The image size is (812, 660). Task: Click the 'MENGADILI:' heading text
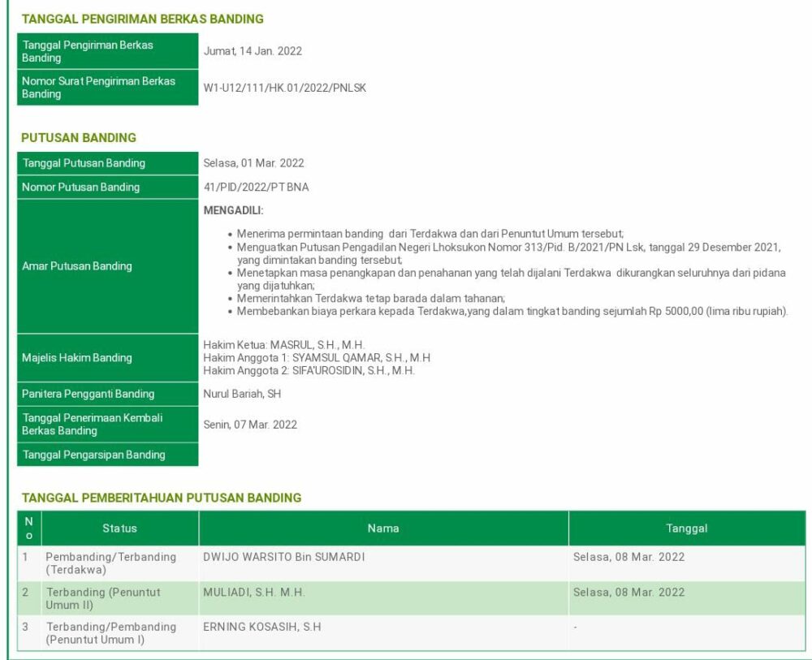pyautogui.click(x=233, y=211)
